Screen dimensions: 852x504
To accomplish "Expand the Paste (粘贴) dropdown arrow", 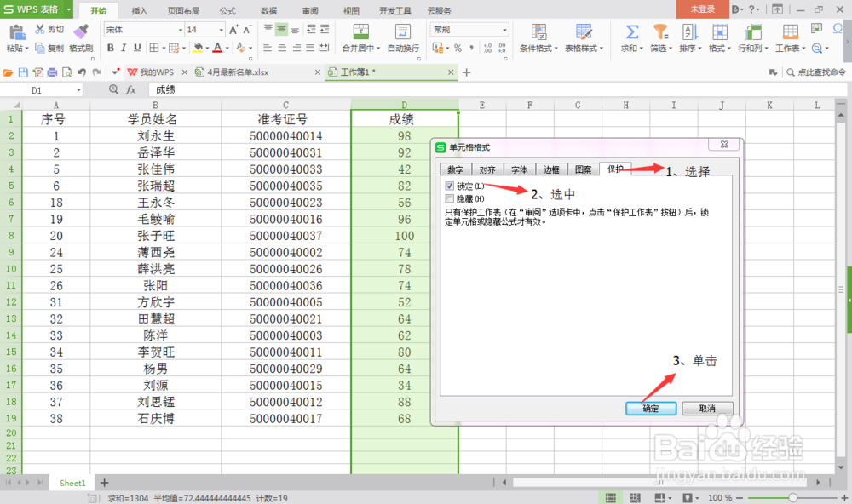I will [26, 49].
